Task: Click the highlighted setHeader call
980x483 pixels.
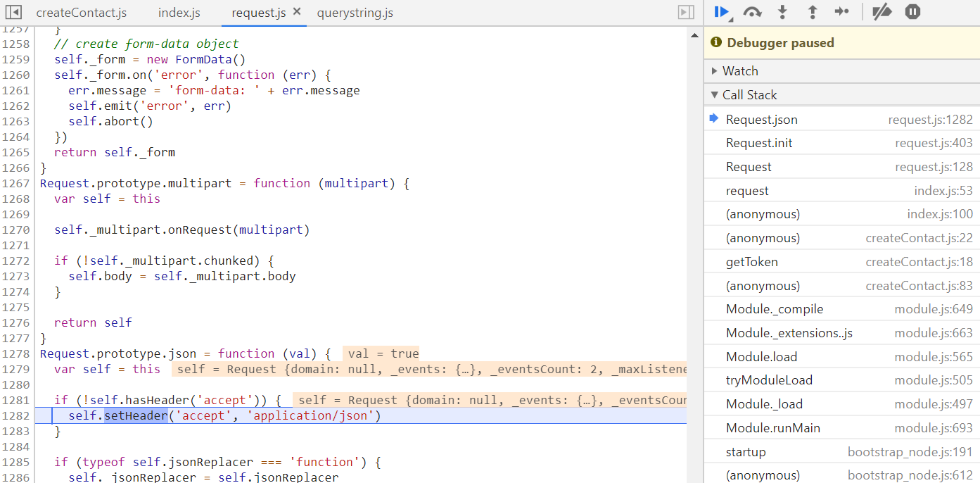Action: [136, 415]
